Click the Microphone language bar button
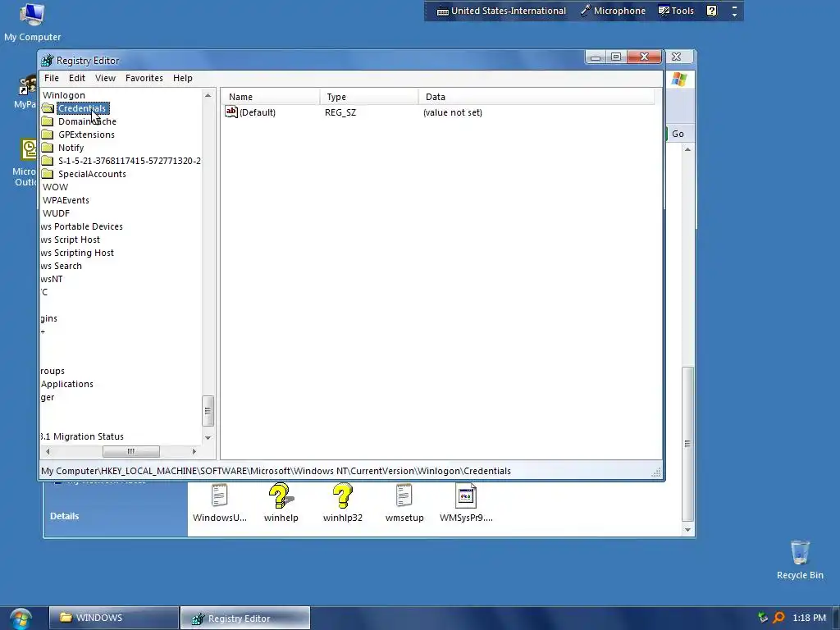The height and width of the screenshot is (630, 840). click(x=614, y=11)
